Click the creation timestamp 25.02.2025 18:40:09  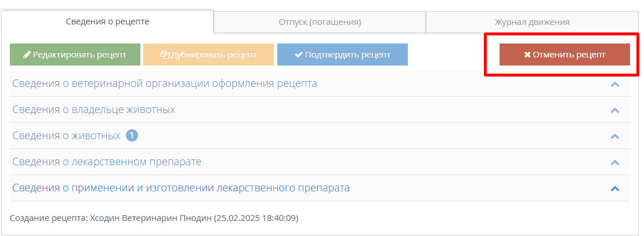pyautogui.click(x=256, y=219)
